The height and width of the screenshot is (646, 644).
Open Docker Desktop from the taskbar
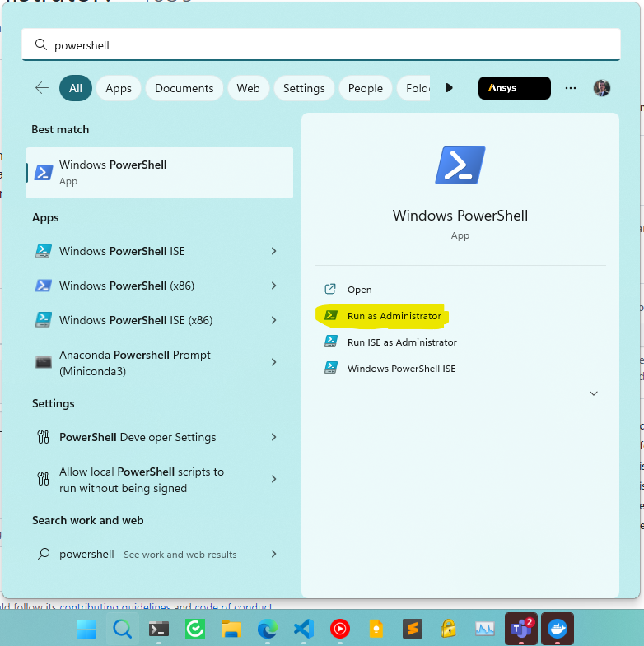[x=558, y=628]
